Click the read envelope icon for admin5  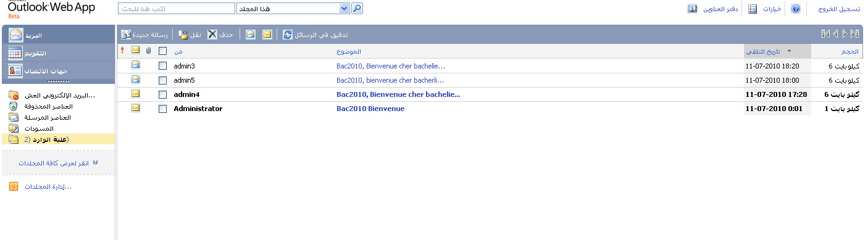point(135,80)
